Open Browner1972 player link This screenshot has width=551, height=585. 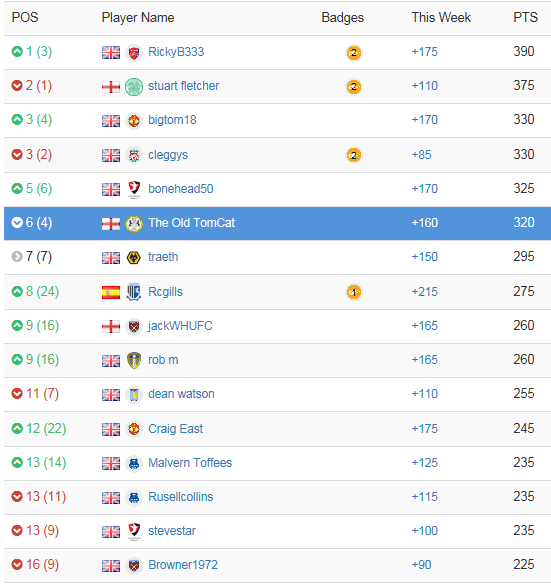point(183,564)
